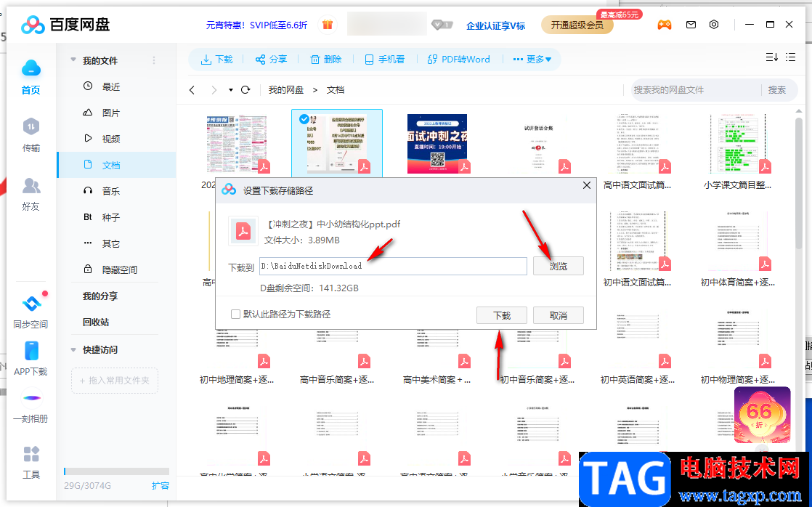This screenshot has width=812, height=507.
Task: Click the 下载到 path input field
Action: (x=392, y=266)
